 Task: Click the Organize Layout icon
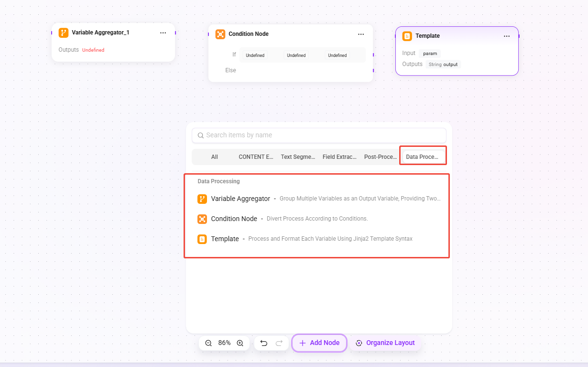coord(359,343)
